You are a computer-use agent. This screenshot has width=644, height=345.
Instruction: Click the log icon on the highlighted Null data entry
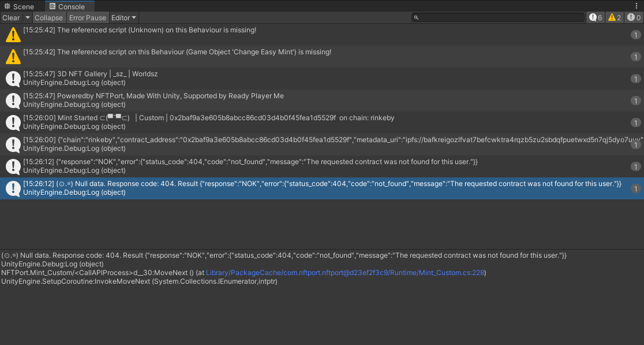click(x=12, y=187)
